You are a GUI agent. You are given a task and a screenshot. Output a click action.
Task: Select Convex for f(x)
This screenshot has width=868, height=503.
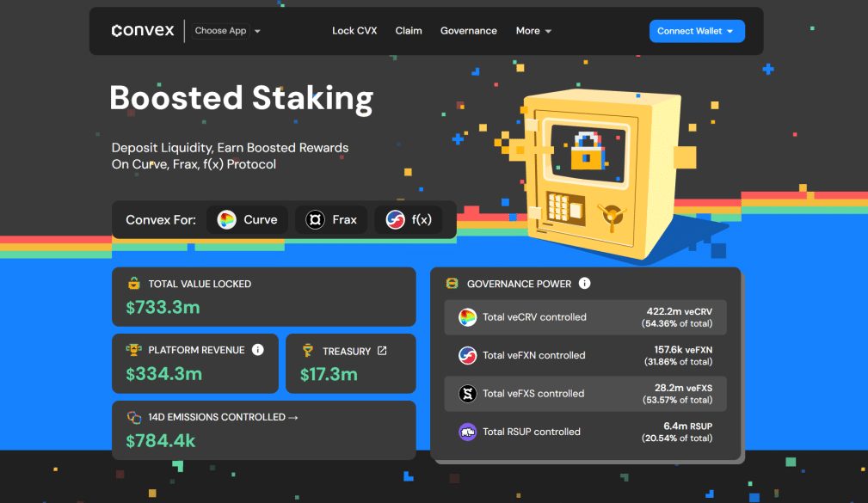(x=409, y=219)
